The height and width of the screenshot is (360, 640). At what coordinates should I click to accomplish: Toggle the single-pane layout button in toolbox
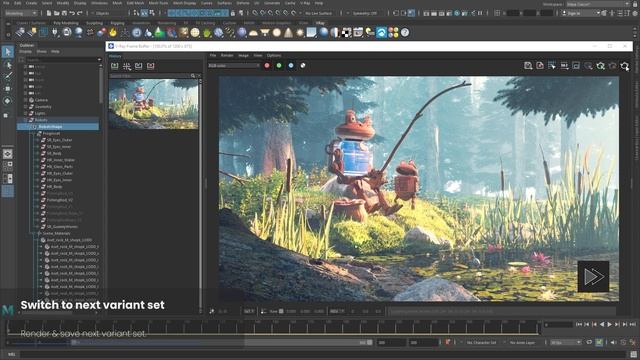[8, 154]
